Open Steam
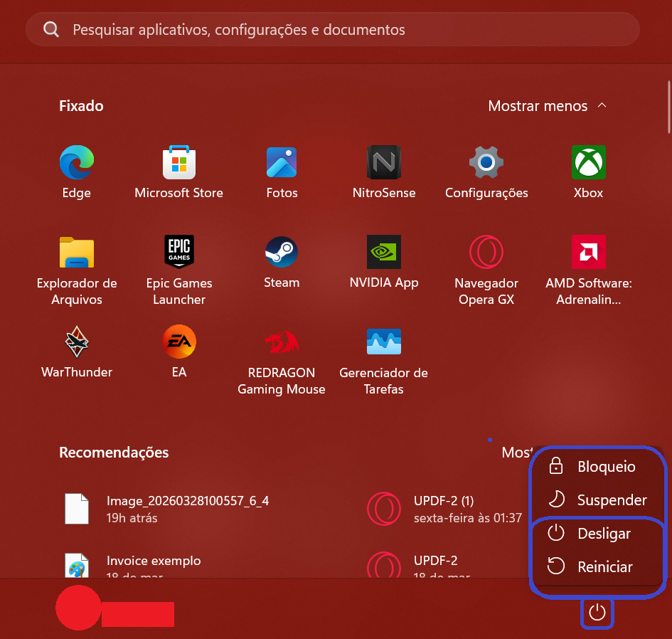 click(x=282, y=262)
